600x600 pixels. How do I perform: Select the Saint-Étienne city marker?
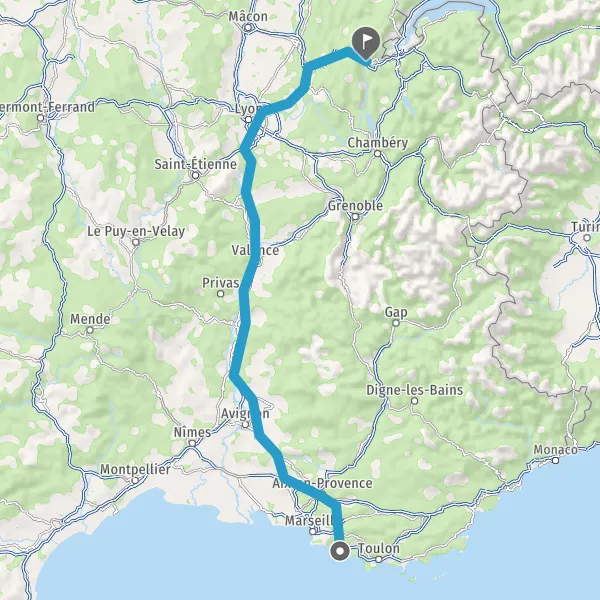(196, 175)
